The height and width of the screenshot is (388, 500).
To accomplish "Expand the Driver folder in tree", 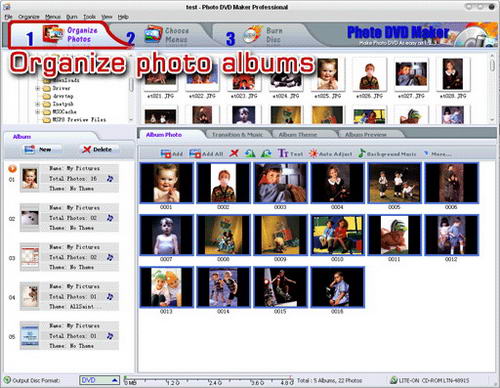I will pos(38,88).
